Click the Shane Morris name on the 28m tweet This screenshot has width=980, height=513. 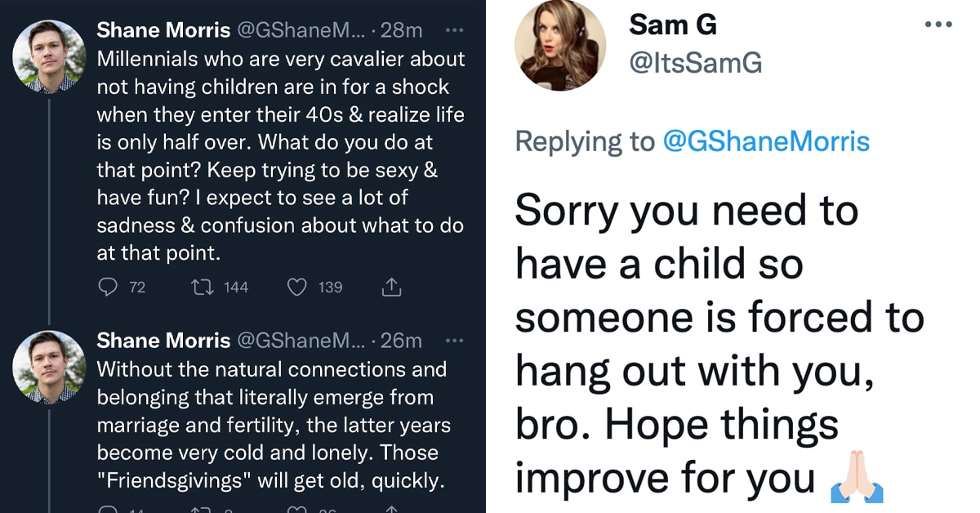point(163,30)
